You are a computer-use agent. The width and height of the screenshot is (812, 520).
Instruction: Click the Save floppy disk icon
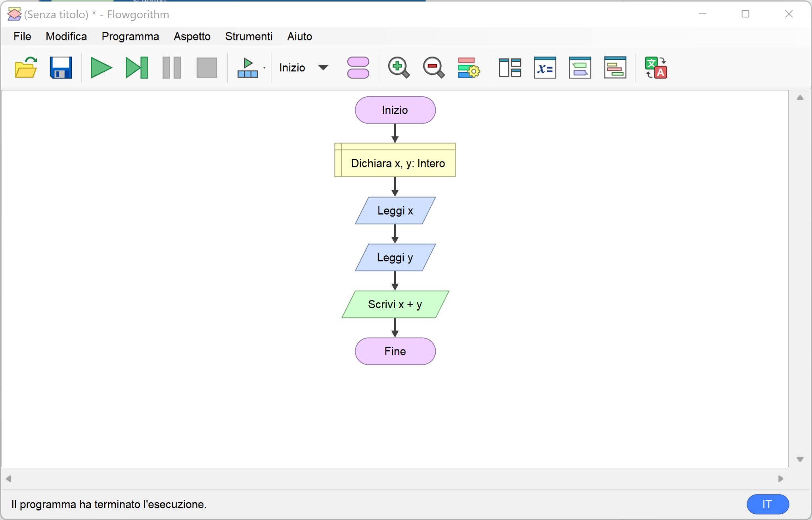[61, 68]
